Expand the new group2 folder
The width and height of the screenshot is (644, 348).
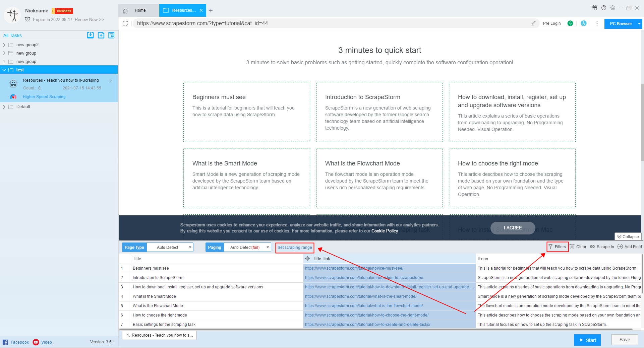[x=4, y=45]
